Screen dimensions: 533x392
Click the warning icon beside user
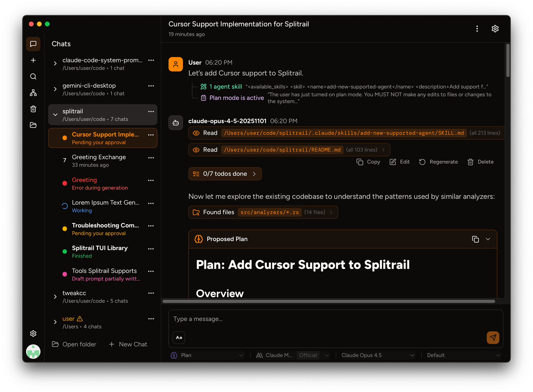80,319
